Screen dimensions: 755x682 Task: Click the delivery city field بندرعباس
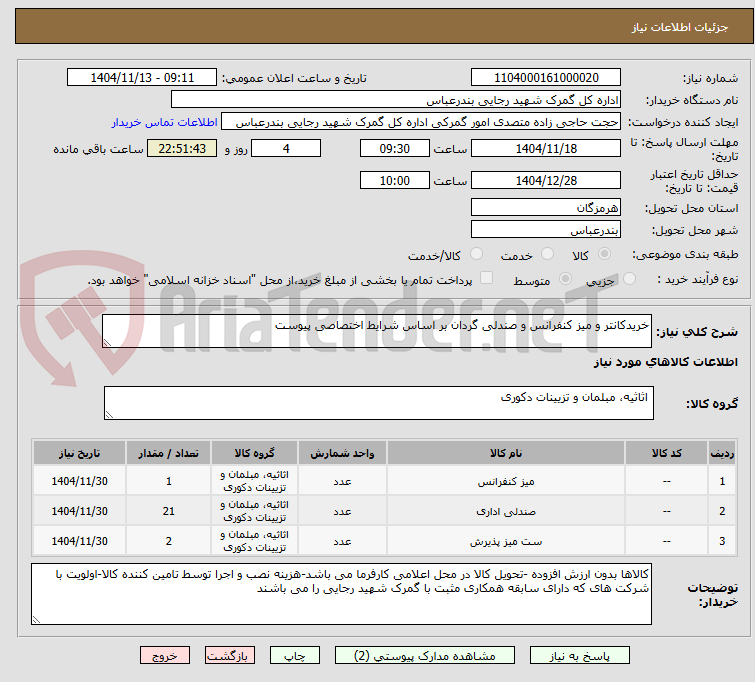[546, 230]
